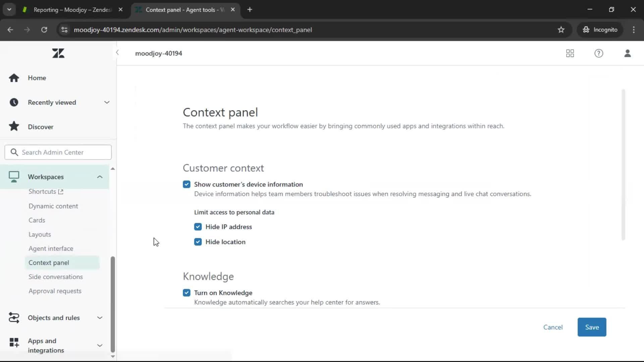This screenshot has height=362, width=644.
Task: Open the Home icon in sidebar
Action: point(14,78)
